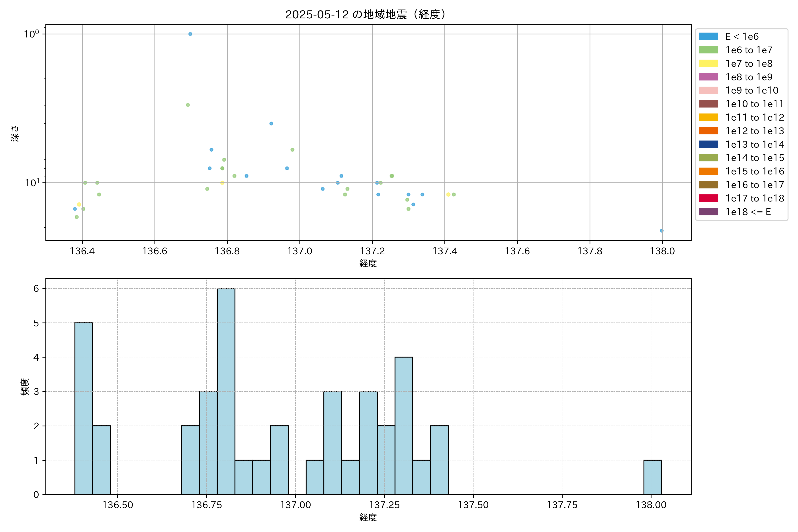Click the 経度 label under the scatter plot
Viewport: 798px width, 532px height.
point(368,263)
